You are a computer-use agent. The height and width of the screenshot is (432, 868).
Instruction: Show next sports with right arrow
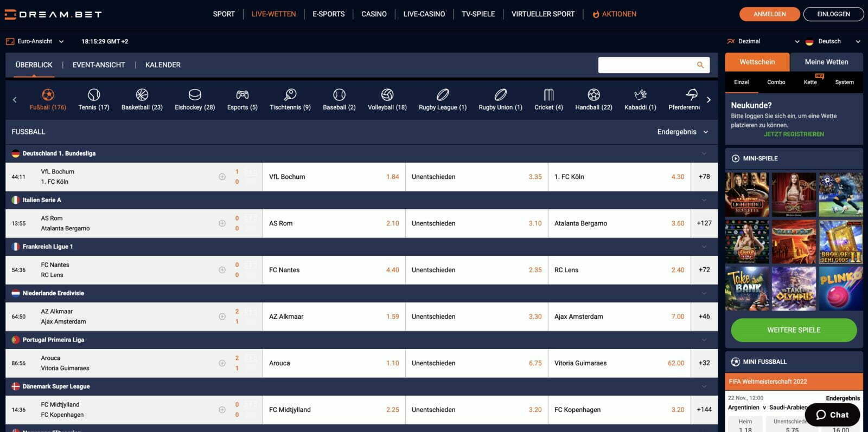[x=709, y=100]
